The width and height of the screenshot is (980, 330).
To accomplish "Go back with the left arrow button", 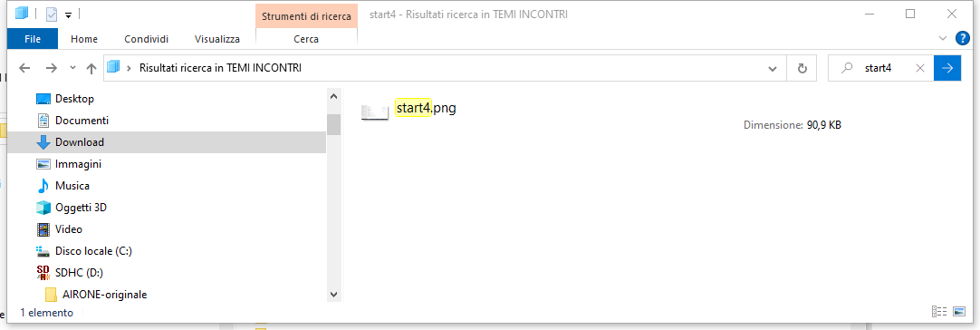I will pos(24,68).
